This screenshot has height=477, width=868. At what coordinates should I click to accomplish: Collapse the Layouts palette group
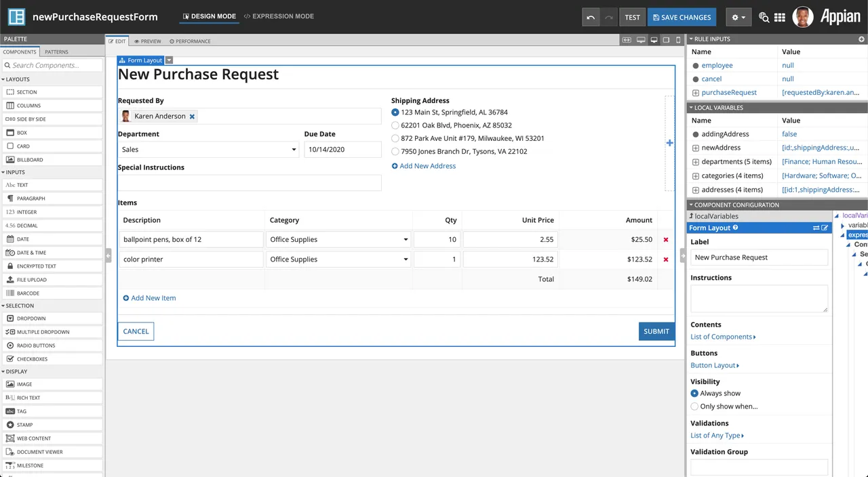click(3, 80)
